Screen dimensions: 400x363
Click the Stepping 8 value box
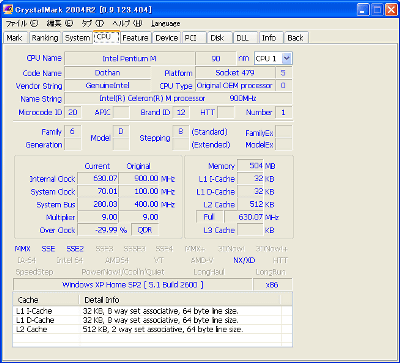tap(181, 132)
